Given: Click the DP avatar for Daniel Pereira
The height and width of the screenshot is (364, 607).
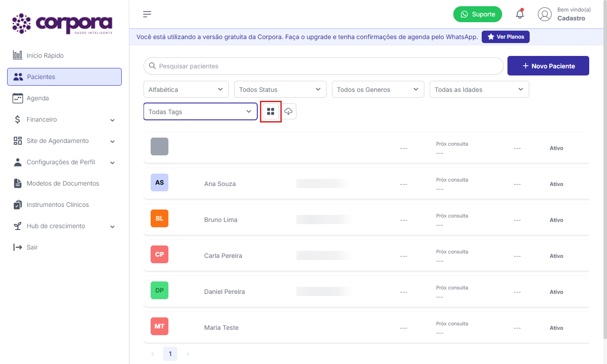Looking at the screenshot, I should point(160,290).
